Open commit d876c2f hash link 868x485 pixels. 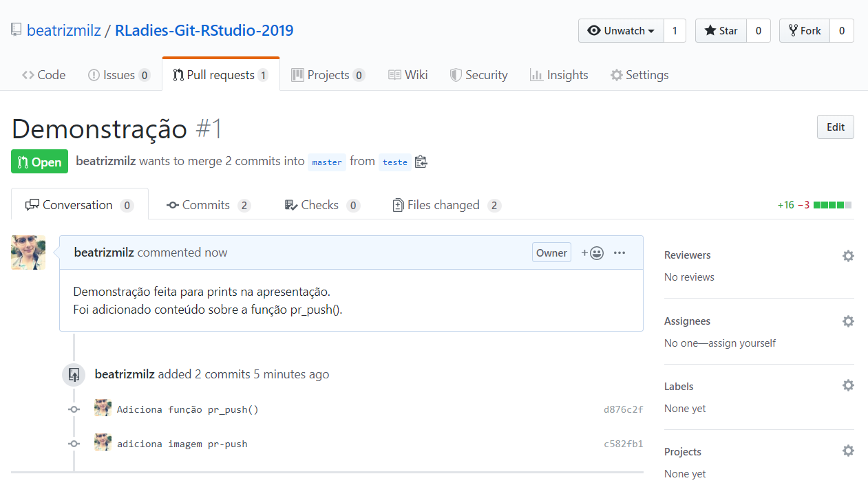623,409
